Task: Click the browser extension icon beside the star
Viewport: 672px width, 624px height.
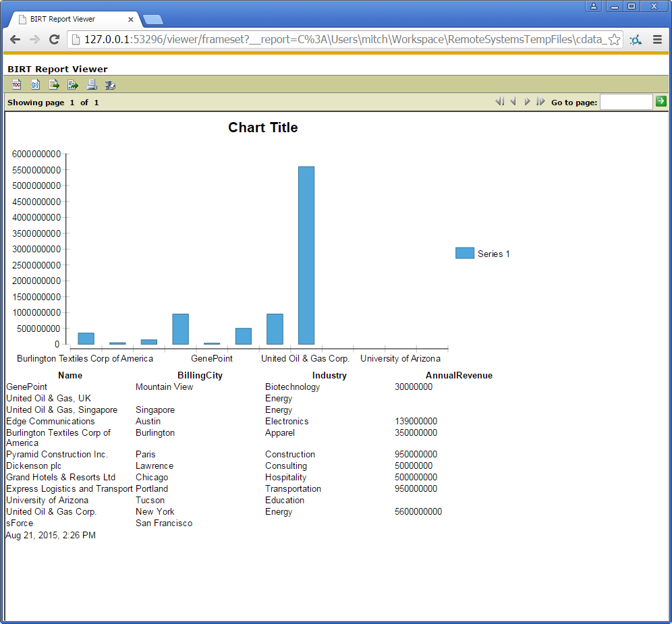Action: point(636,40)
